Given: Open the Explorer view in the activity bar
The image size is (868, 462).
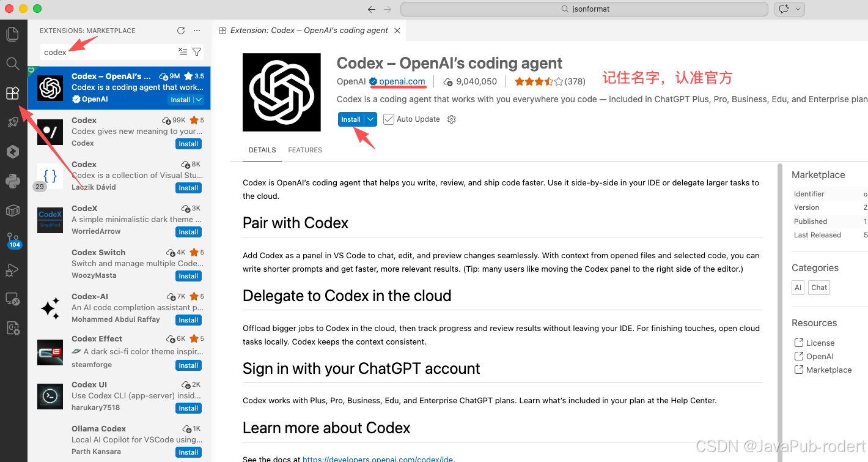Looking at the screenshot, I should (x=12, y=34).
